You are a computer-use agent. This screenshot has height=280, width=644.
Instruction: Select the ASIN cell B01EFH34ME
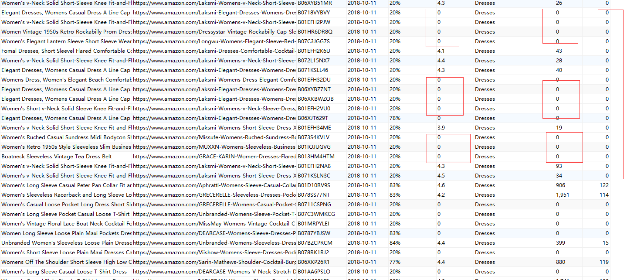pos(314,127)
